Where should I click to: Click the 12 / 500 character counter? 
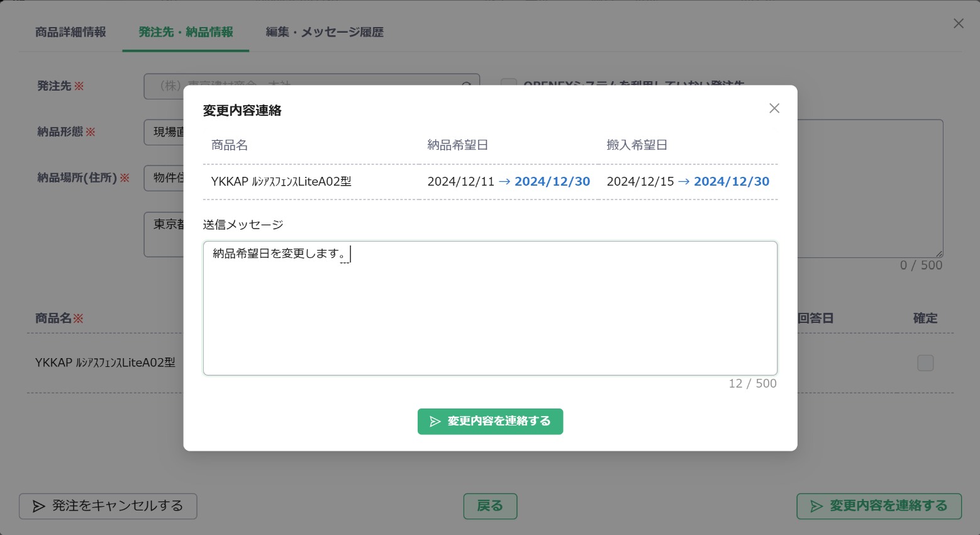[x=753, y=384]
